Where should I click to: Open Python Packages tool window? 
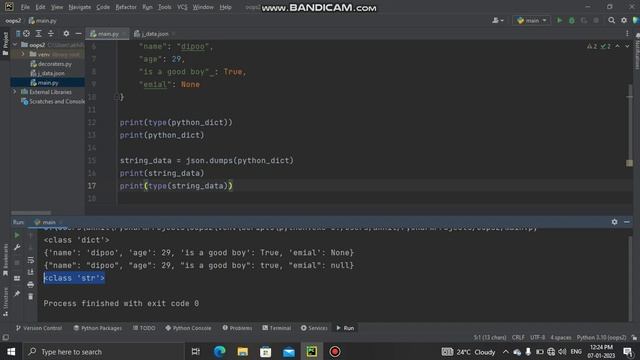point(98,328)
